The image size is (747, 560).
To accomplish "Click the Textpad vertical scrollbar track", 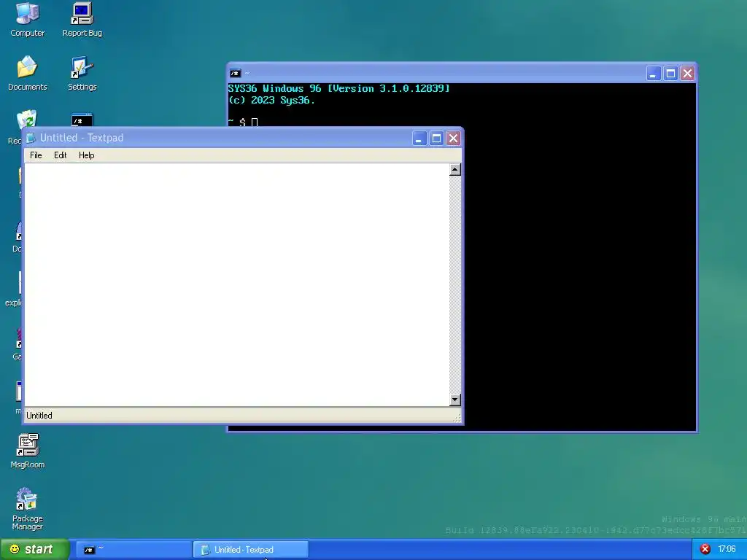I will [455, 285].
